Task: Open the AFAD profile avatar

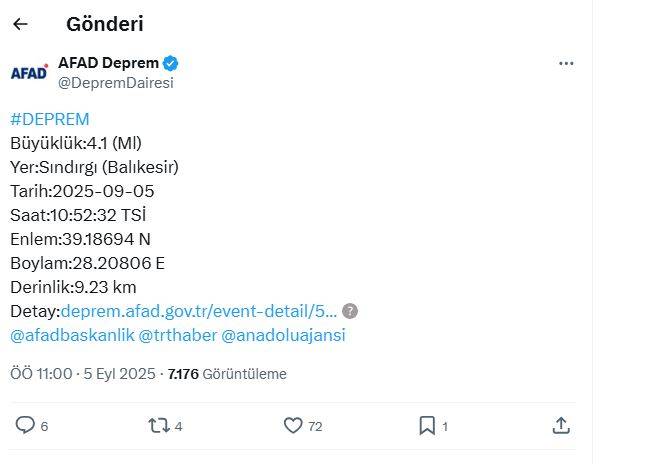Action: click(28, 72)
